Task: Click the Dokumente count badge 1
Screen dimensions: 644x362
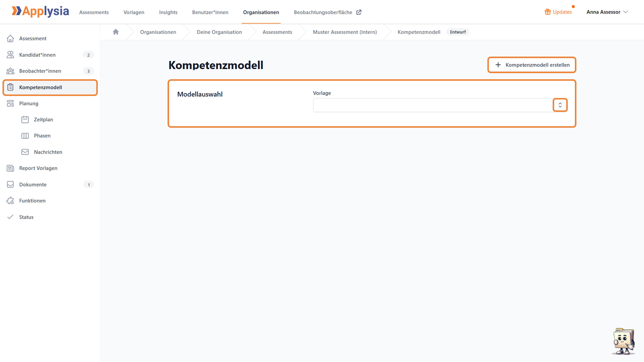Action: coord(89,185)
